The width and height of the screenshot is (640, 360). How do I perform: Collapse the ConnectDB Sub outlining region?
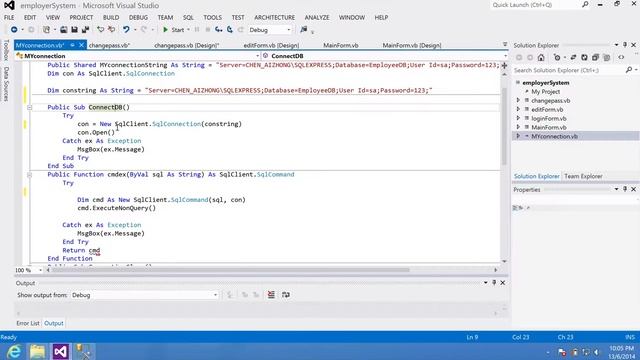tap(29, 107)
